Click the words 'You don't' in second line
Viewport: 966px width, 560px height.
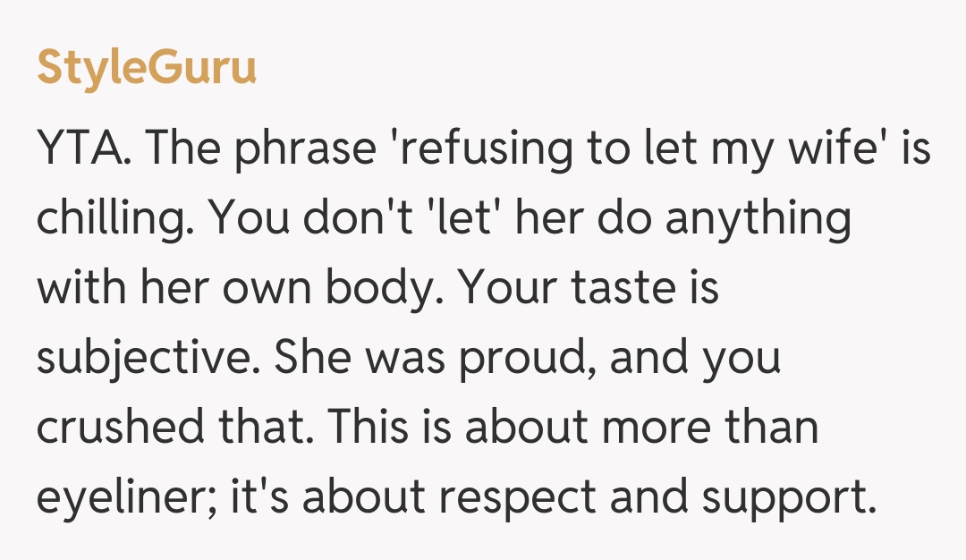click(281, 218)
